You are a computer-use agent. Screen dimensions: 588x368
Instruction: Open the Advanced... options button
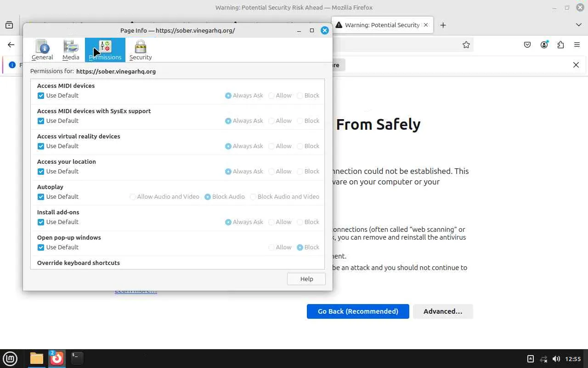coord(443,311)
